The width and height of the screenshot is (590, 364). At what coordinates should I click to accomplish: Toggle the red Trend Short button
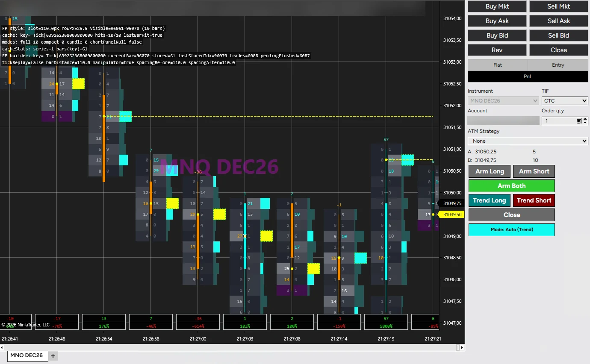pyautogui.click(x=534, y=200)
